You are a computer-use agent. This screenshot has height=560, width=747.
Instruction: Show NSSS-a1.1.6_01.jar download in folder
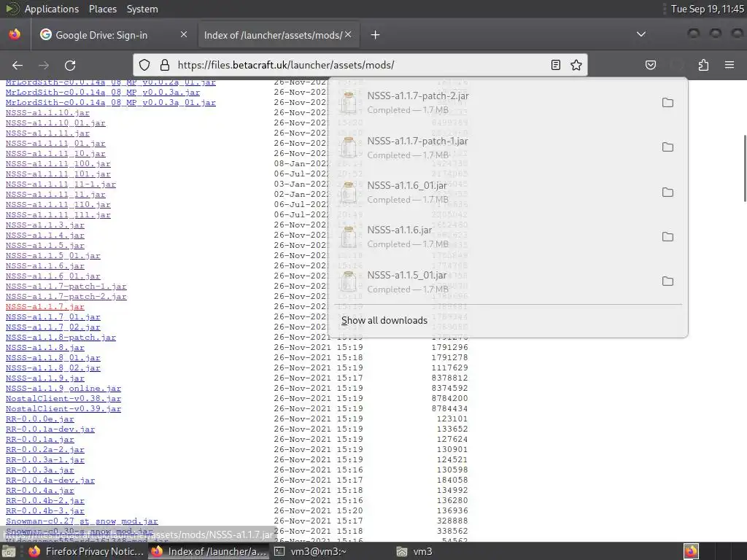point(667,192)
